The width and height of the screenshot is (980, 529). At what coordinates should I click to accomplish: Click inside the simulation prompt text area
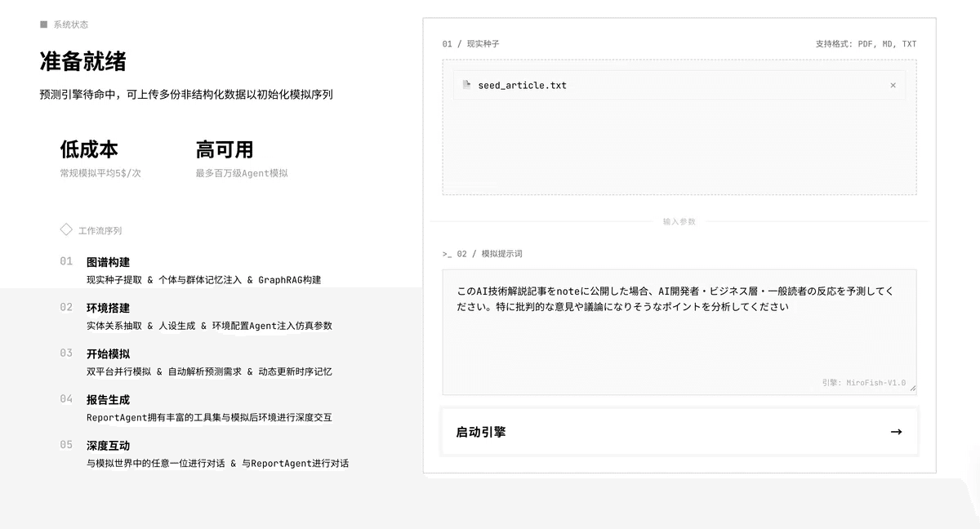click(x=679, y=343)
